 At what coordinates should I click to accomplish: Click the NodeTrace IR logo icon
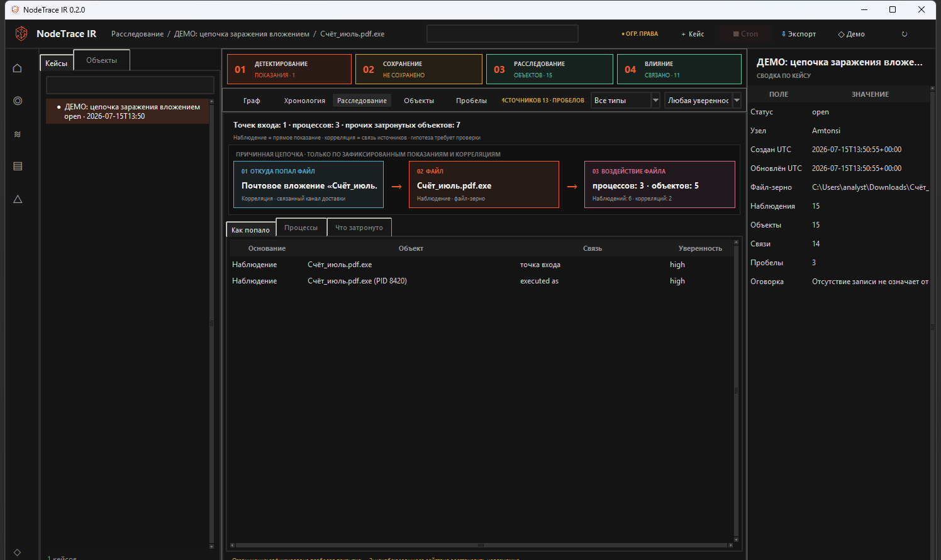tap(21, 34)
